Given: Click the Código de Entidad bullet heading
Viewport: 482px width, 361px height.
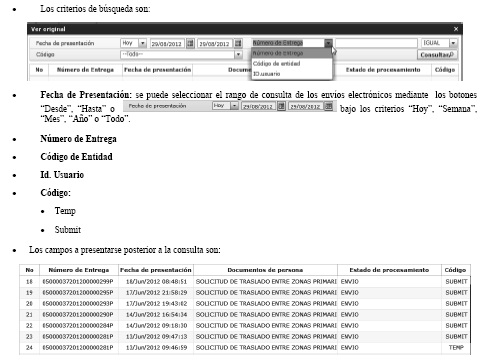Looking at the screenshot, I should 76,157.
